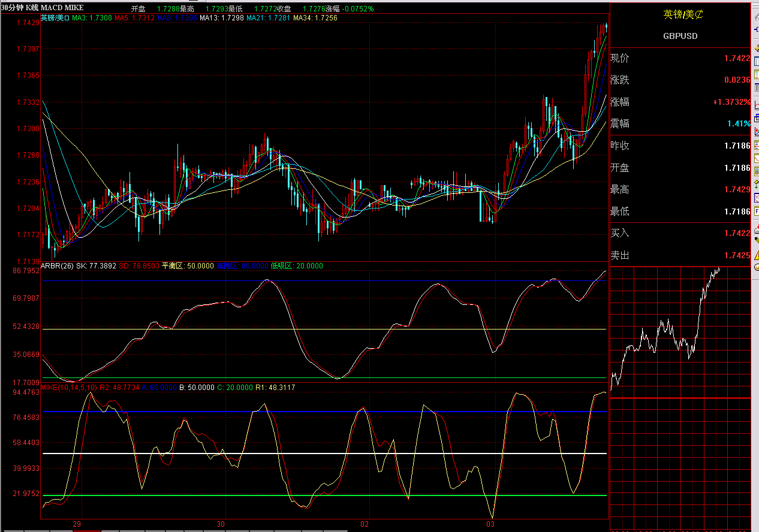Click the 52.4328 ARBR axis label

tap(26, 327)
